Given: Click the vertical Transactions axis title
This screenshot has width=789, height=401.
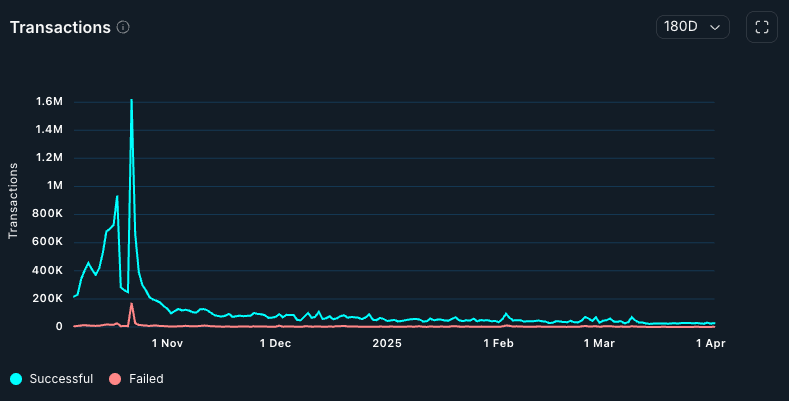Looking at the screenshot, I should (14, 200).
